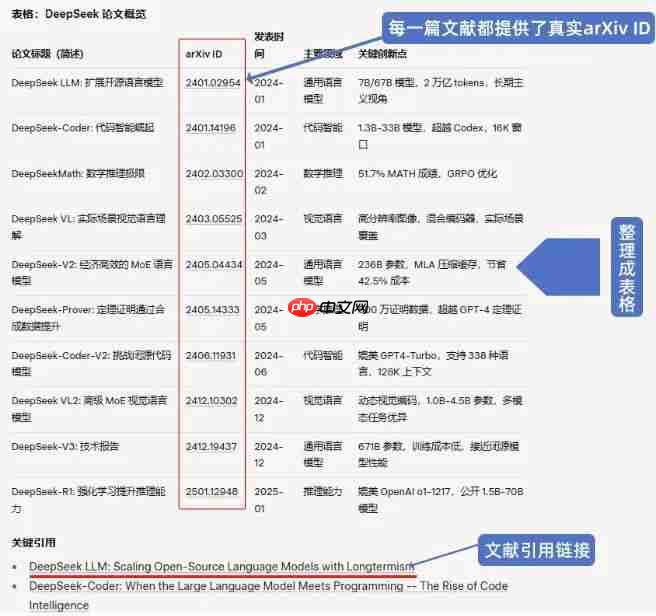656x616 pixels.
Task: Click the '表格：DeepSeek 论文概览' heading
Action: [x=79, y=14]
